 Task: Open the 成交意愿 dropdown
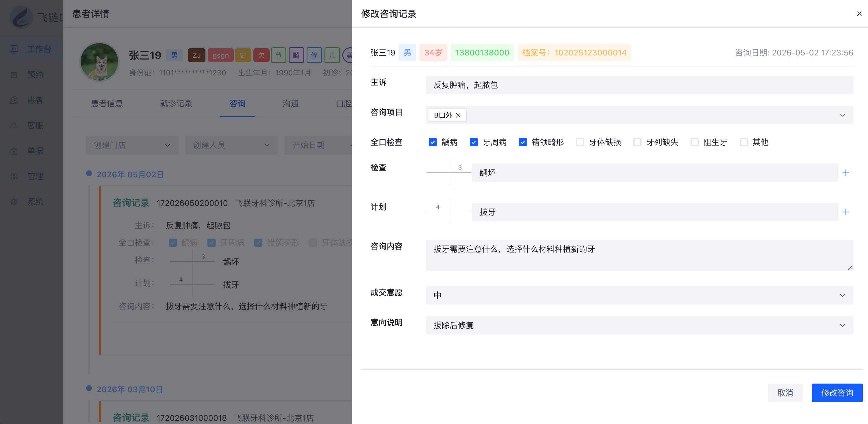(639, 295)
